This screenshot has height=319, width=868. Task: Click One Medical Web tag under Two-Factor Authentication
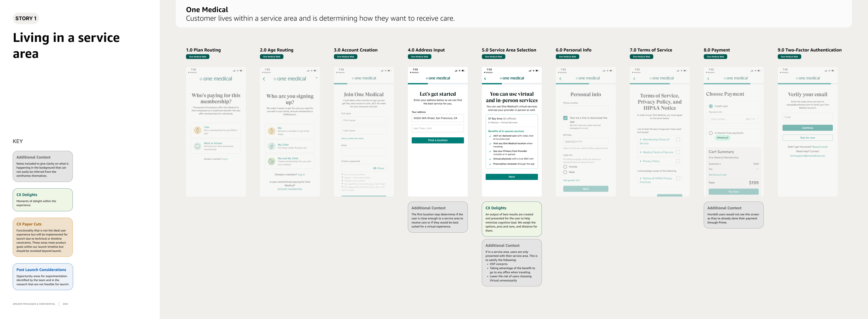[x=789, y=57]
